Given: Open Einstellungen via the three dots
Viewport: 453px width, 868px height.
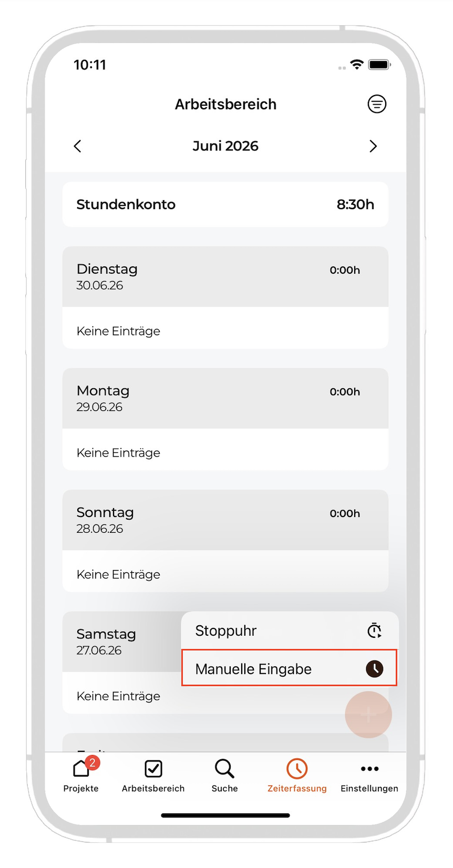Looking at the screenshot, I should pyautogui.click(x=369, y=776).
